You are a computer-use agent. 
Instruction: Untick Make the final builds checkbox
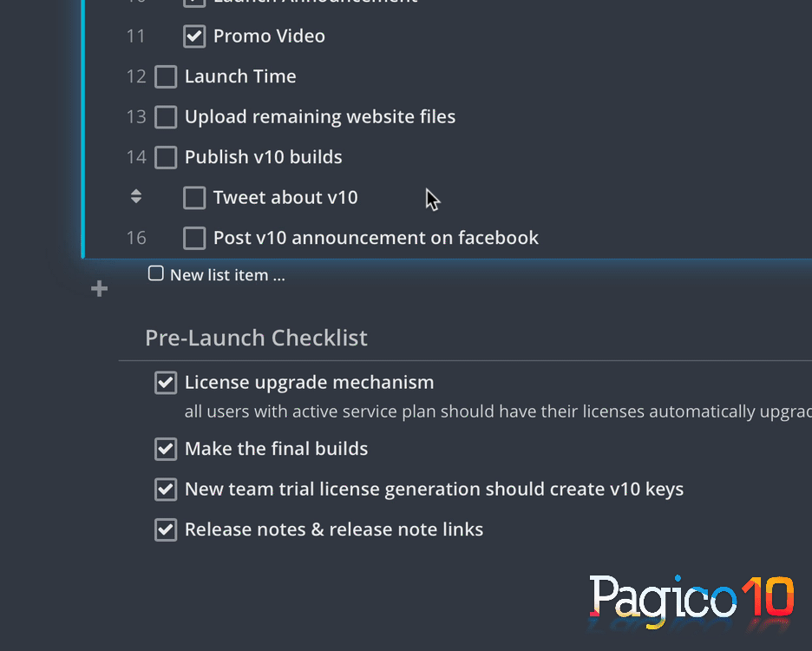tap(166, 449)
